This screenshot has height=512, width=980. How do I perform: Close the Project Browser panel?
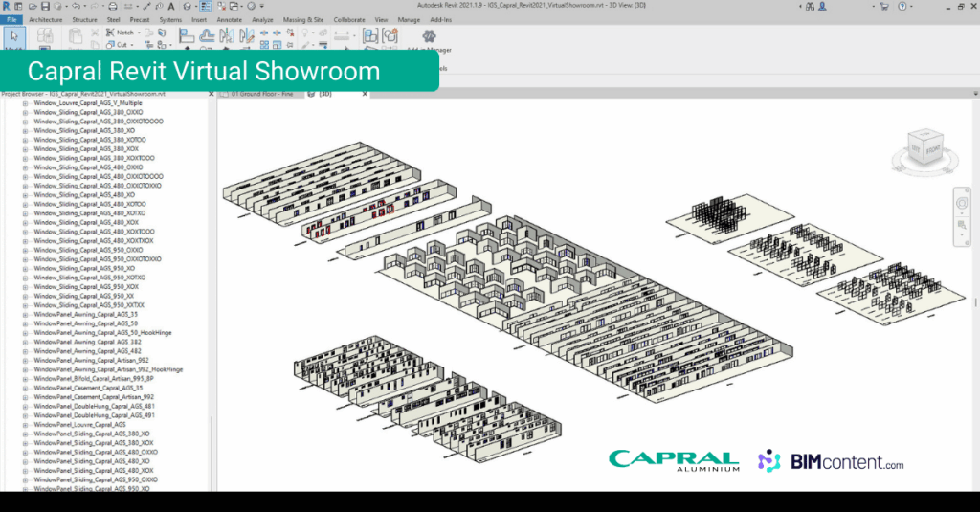211,94
